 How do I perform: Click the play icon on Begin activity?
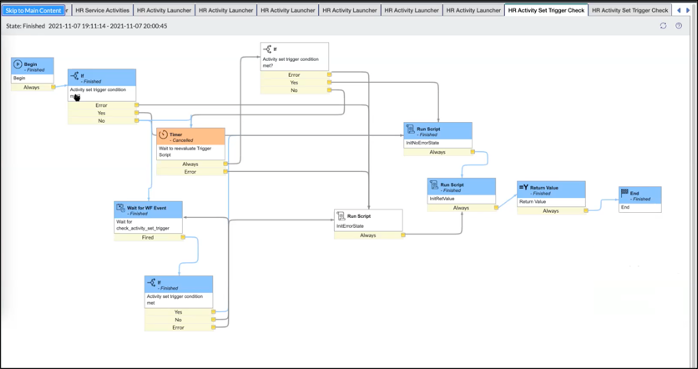[18, 65]
